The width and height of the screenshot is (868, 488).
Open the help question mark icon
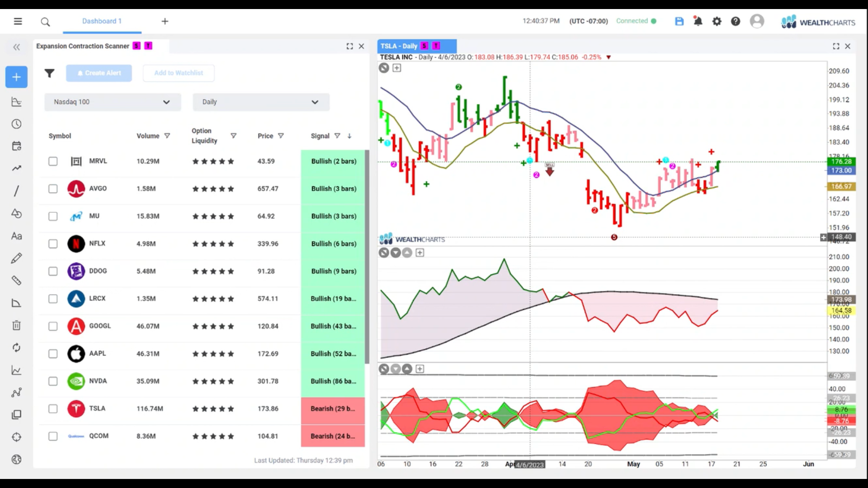(736, 21)
